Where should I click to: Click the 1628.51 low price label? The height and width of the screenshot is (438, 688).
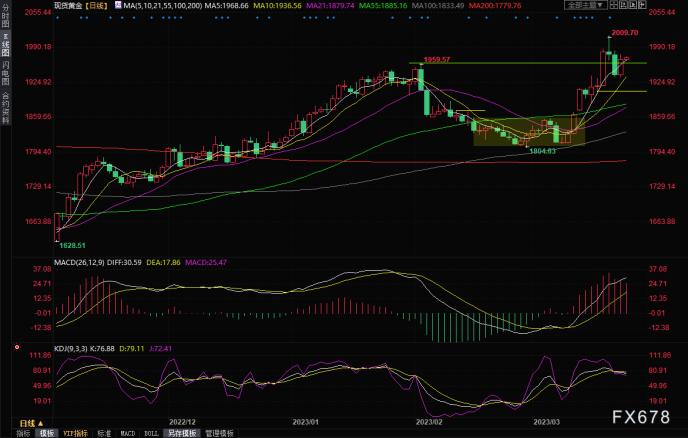point(72,245)
